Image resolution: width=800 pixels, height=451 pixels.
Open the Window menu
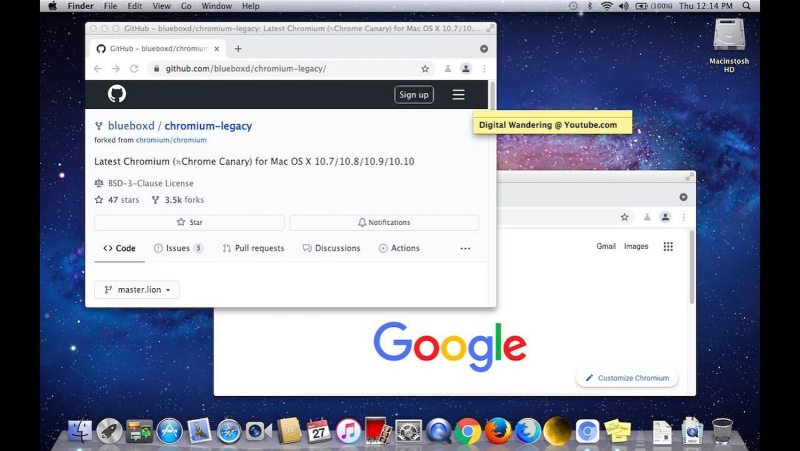pos(216,6)
